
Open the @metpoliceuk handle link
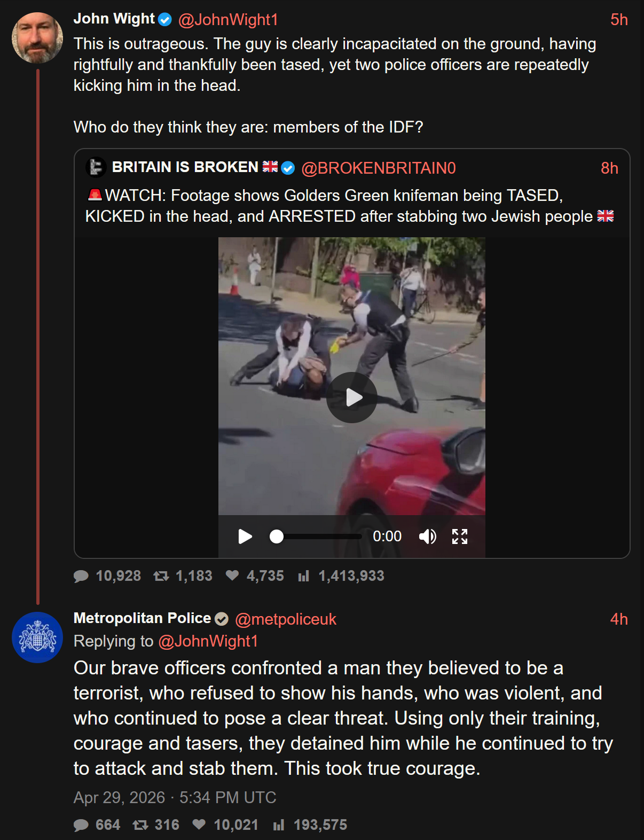coord(286,619)
